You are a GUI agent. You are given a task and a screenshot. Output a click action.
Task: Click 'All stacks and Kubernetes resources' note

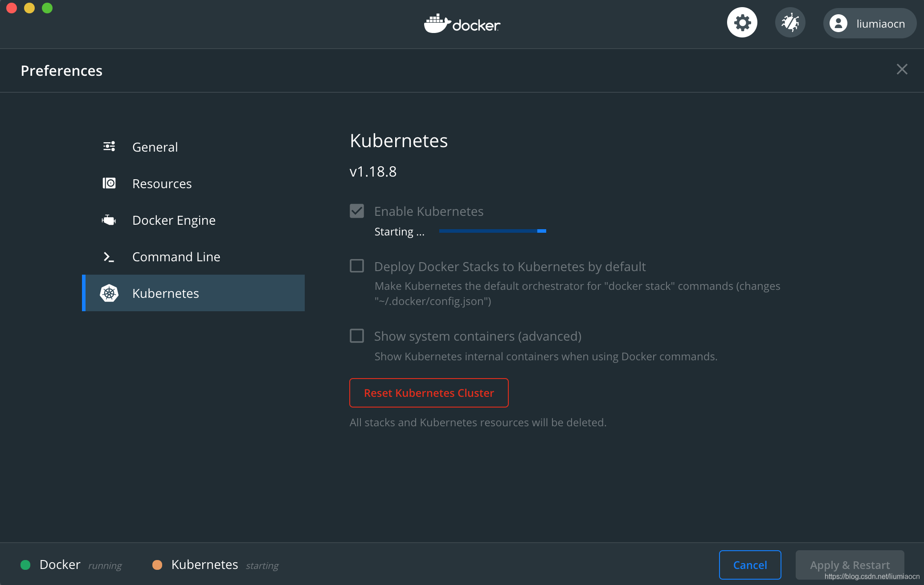478,422
